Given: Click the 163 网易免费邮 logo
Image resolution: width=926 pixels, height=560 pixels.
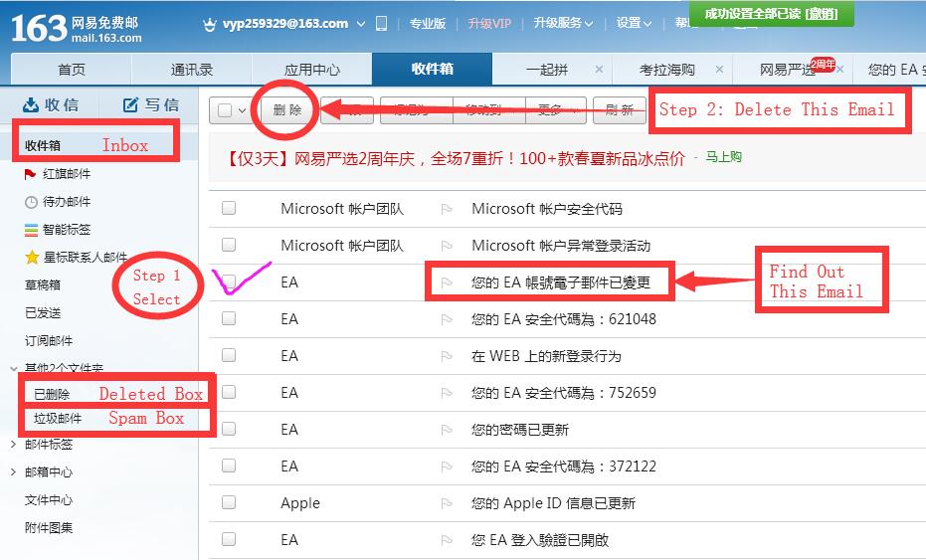Looking at the screenshot, I should (x=77, y=29).
